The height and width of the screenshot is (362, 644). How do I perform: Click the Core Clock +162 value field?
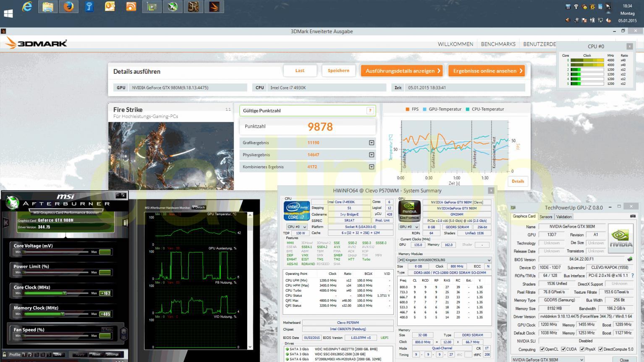[x=105, y=293]
